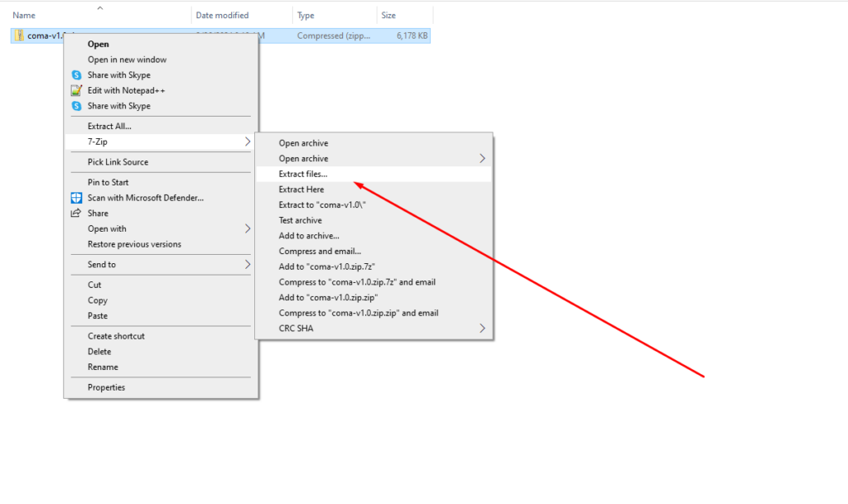Image resolution: width=848 pixels, height=504 pixels.
Task: Select Open in new window
Action: coord(127,60)
